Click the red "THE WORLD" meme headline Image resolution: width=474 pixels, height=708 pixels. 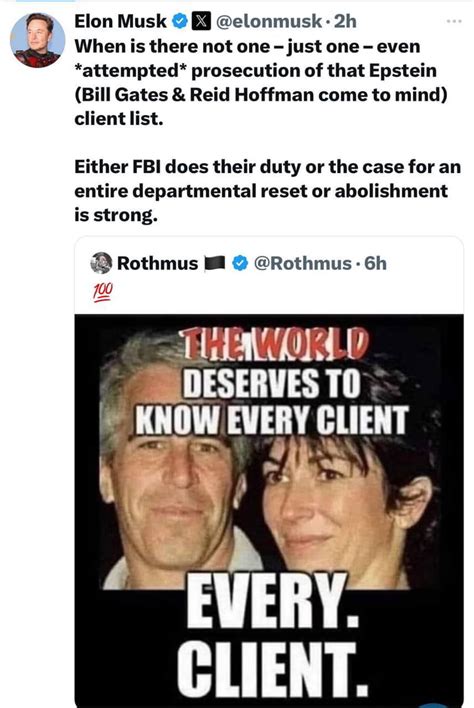(x=274, y=345)
